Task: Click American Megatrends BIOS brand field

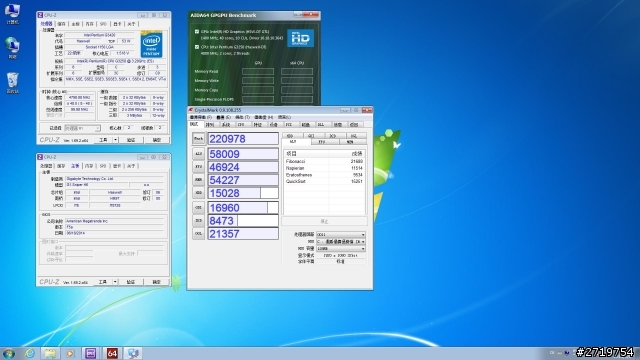Action: 114,221
